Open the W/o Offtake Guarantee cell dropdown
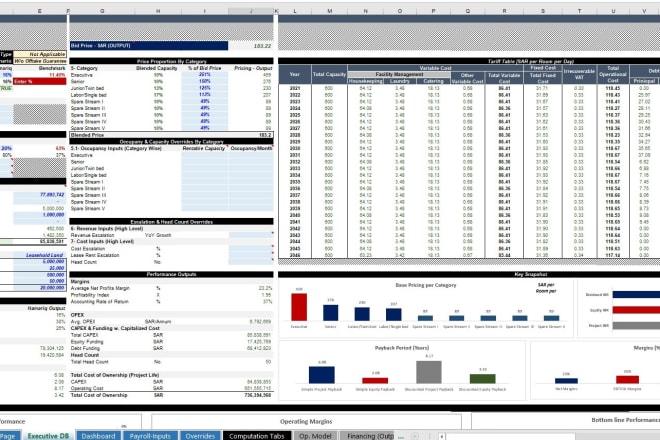The image size is (660, 440). tap(40, 61)
